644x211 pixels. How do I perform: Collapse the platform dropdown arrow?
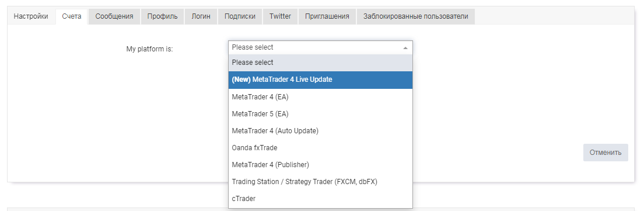[x=405, y=48]
